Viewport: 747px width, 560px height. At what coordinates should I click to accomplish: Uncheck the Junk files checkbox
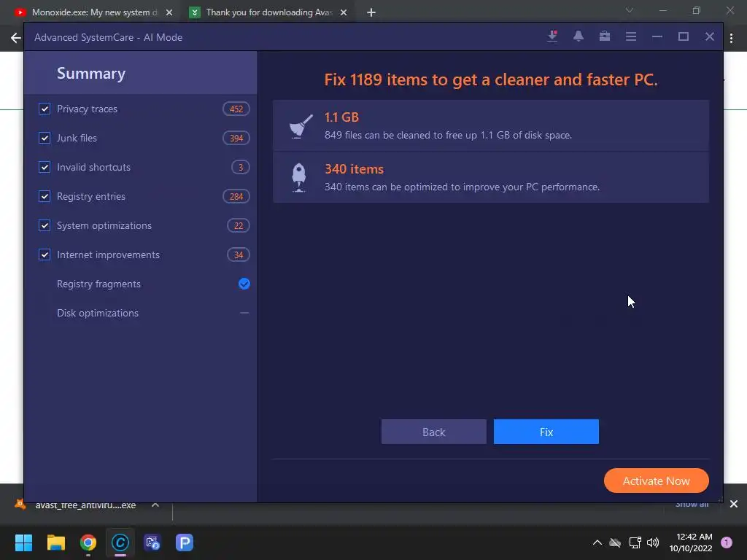[x=44, y=138]
